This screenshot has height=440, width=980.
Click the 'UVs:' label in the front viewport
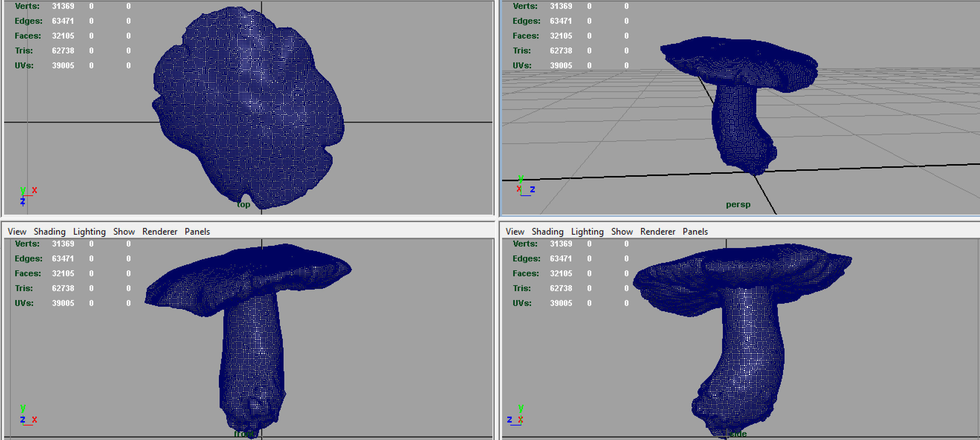(24, 303)
